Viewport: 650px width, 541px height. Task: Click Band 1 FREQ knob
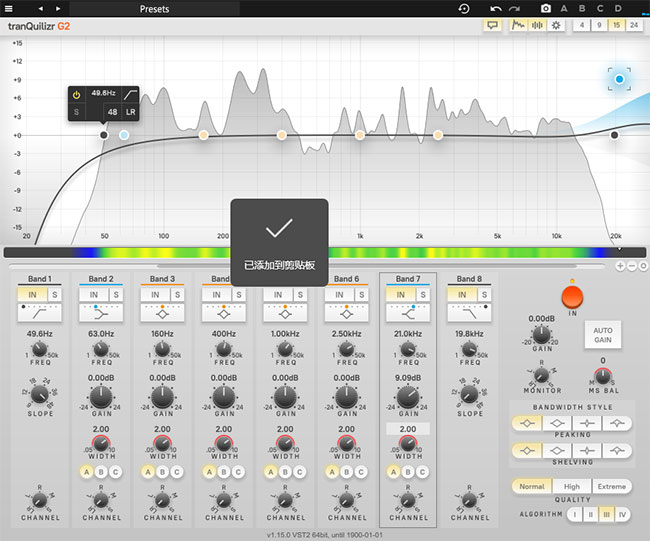(40, 349)
